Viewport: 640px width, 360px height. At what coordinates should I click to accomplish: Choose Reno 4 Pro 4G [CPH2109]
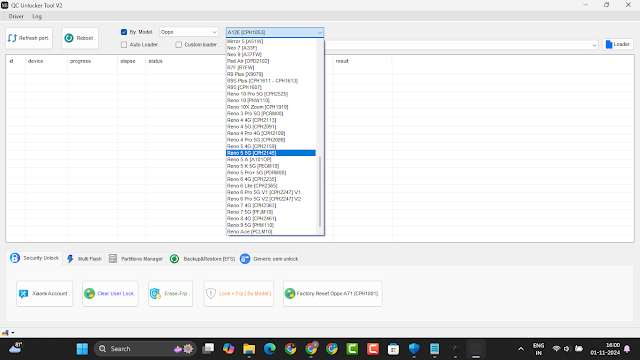coord(271,133)
